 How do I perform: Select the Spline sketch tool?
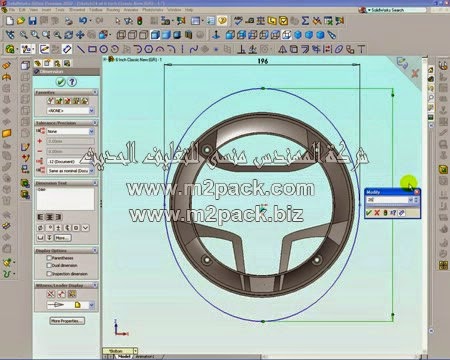coord(194,49)
